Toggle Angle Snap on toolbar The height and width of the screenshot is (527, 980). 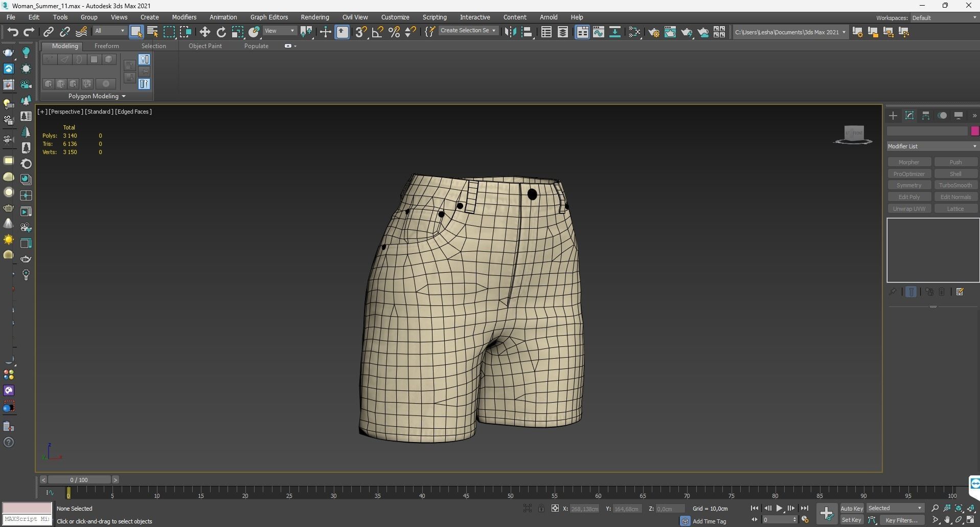tap(377, 32)
